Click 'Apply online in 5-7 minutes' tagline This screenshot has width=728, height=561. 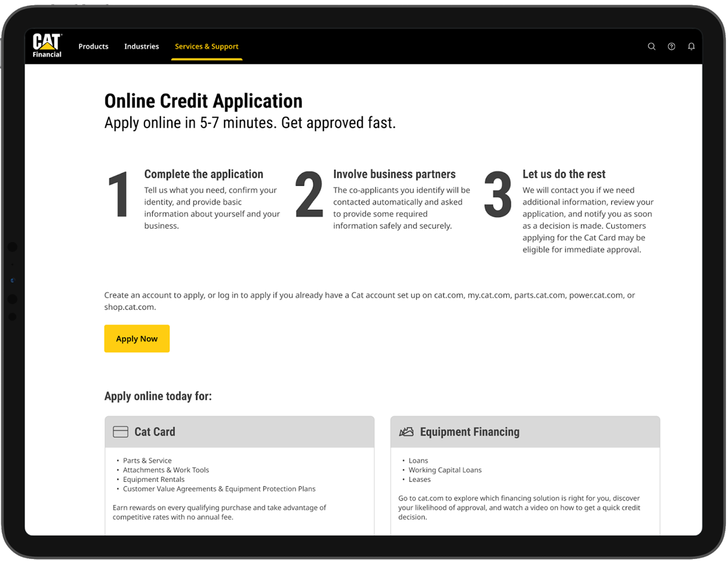pos(250,123)
